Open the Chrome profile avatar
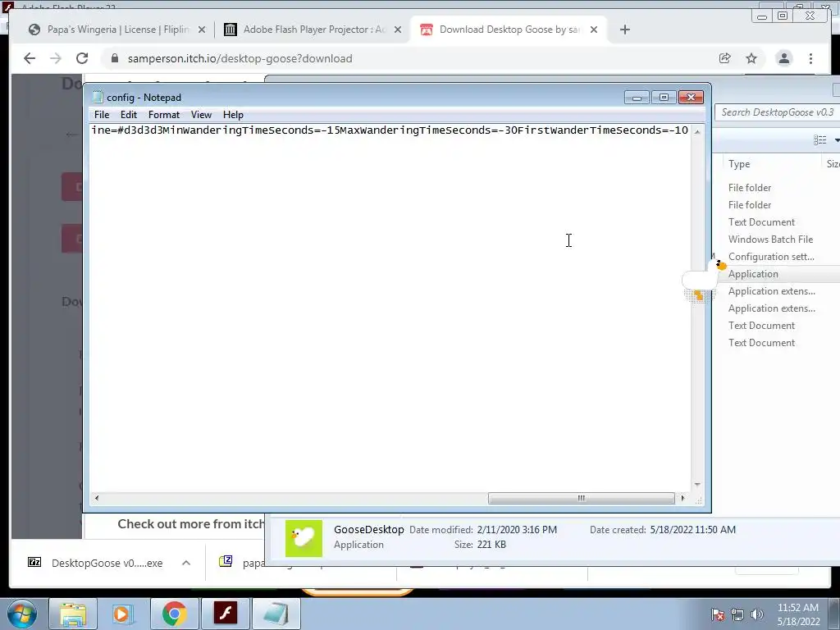The image size is (840, 630). coord(783,58)
